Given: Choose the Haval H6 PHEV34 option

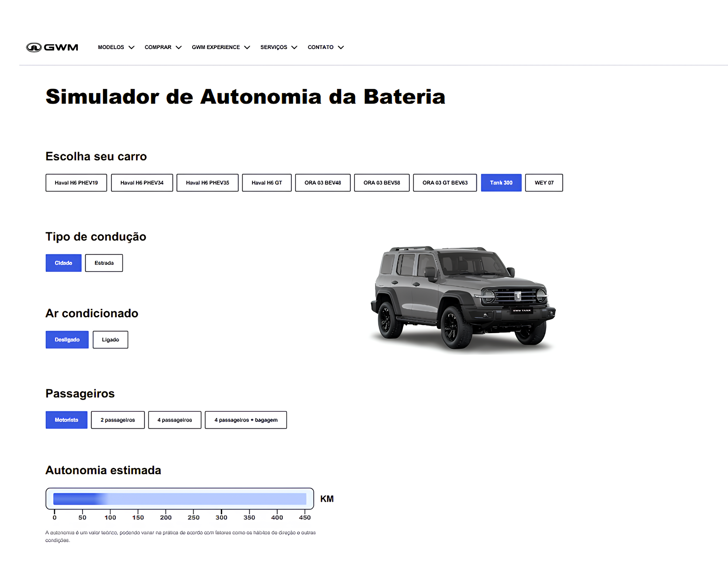Looking at the screenshot, I should coord(142,183).
